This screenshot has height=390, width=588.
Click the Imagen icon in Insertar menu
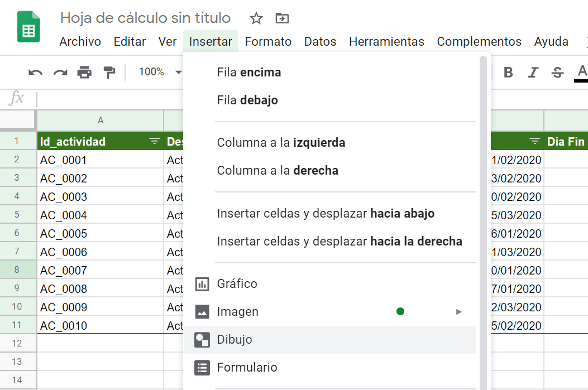point(202,311)
